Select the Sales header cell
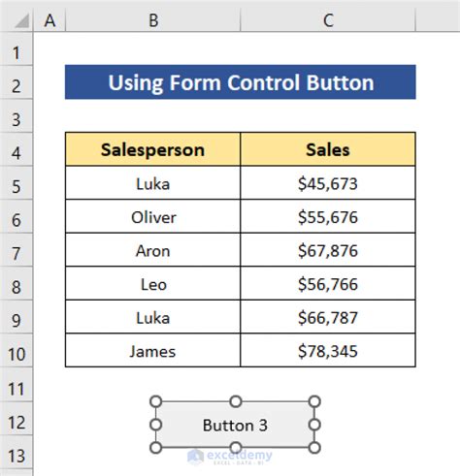Image resolution: width=460 pixels, height=476 pixels. coord(328,149)
